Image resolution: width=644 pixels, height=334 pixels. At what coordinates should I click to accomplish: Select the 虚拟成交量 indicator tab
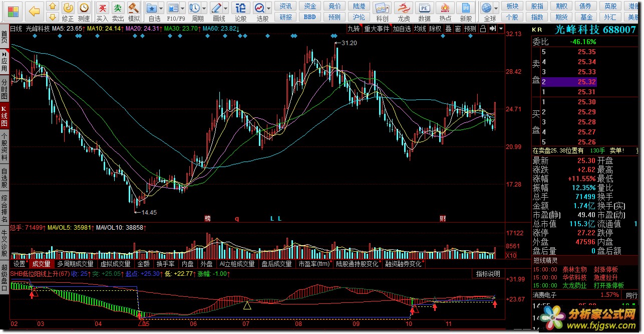click(115, 264)
